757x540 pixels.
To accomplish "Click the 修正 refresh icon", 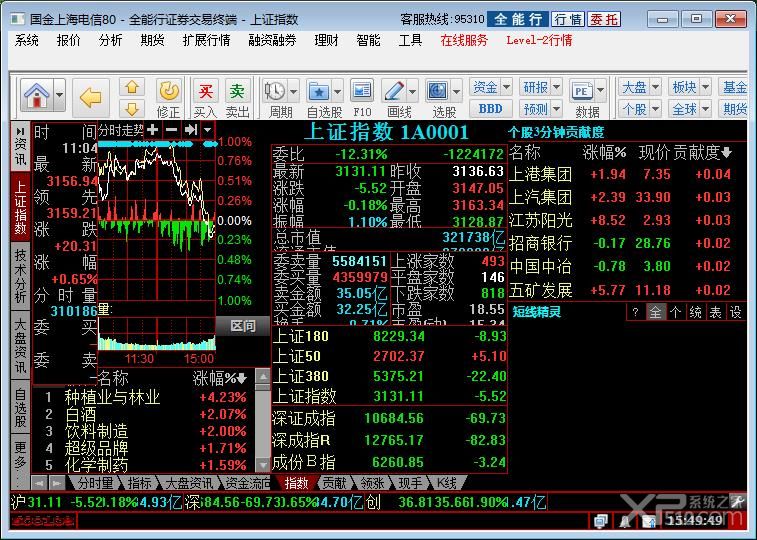I will tap(169, 91).
